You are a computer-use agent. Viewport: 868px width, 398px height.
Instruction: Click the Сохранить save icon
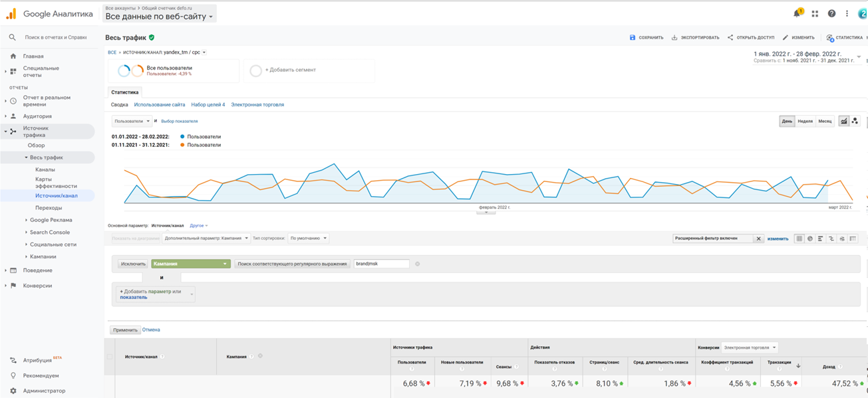(633, 38)
